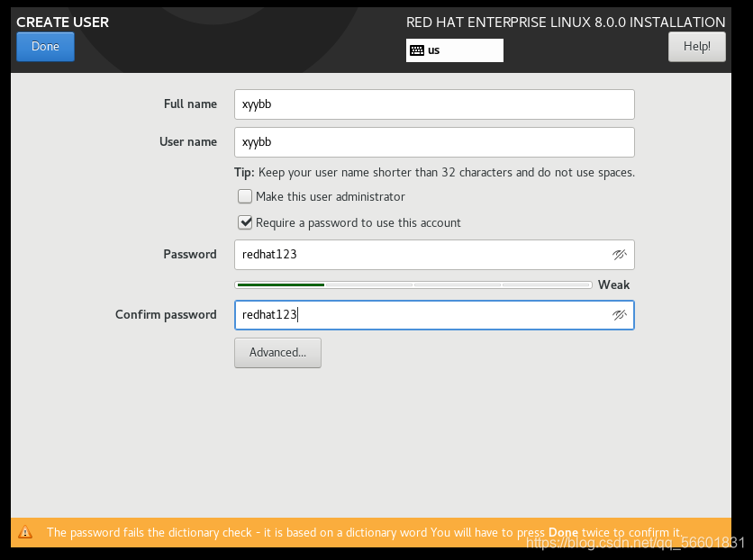This screenshot has height=560, width=753.
Task: Show password using eye icon in Password field
Action: coord(620,254)
